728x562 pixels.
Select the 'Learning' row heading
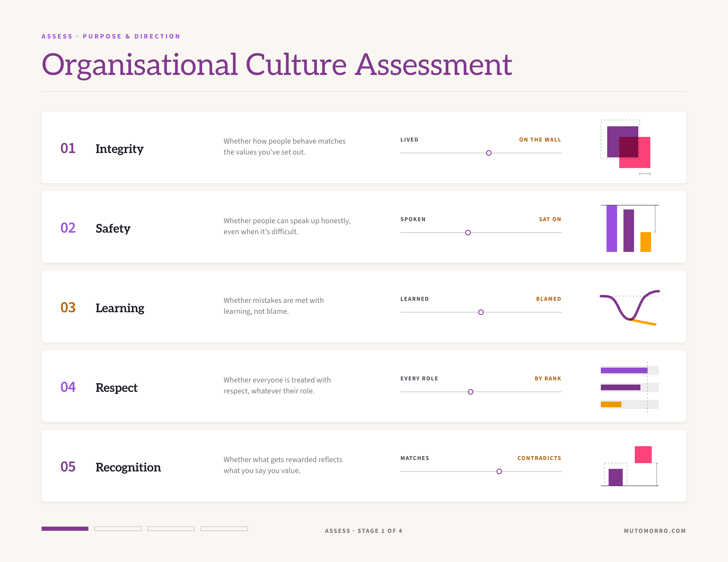[x=120, y=308]
